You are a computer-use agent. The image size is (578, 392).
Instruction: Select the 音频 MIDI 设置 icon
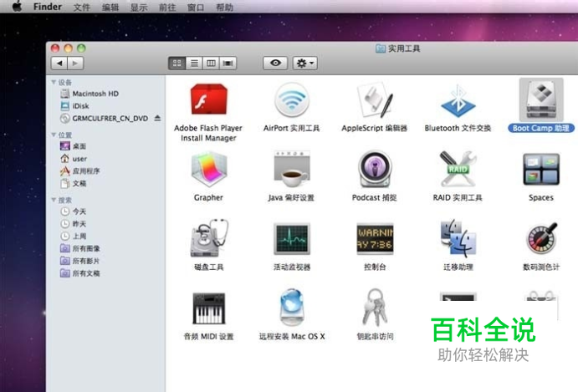click(x=208, y=308)
